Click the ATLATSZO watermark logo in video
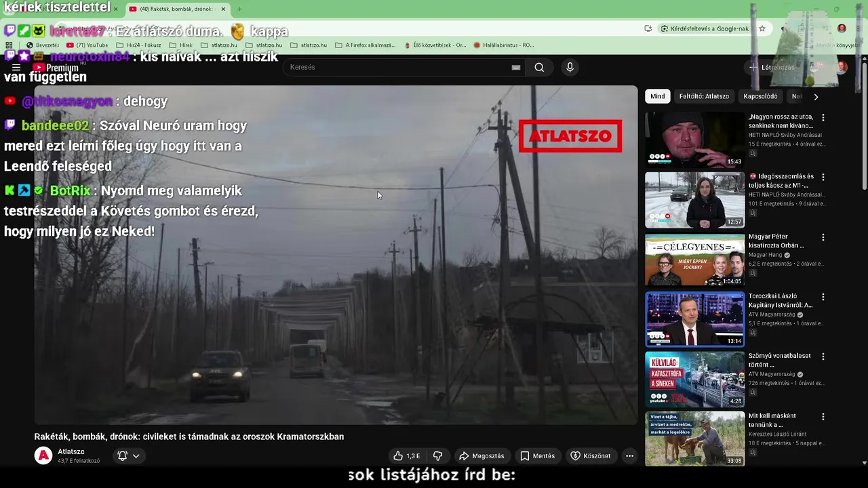The width and height of the screenshot is (868, 488). coord(570,136)
